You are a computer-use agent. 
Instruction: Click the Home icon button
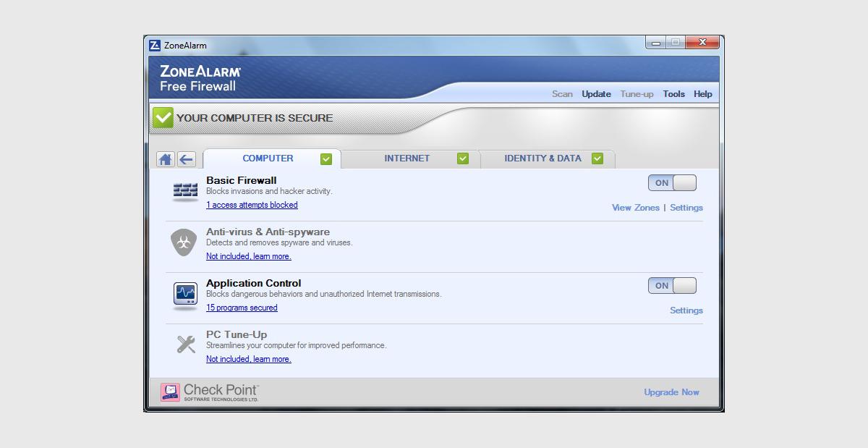pos(166,159)
